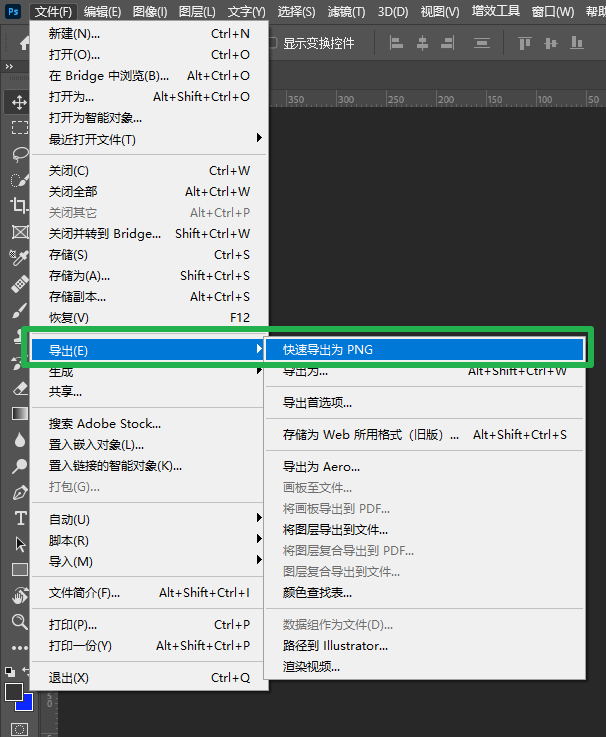Align top edges in options bar
Viewport: 606px width, 737px height.
click(525, 43)
